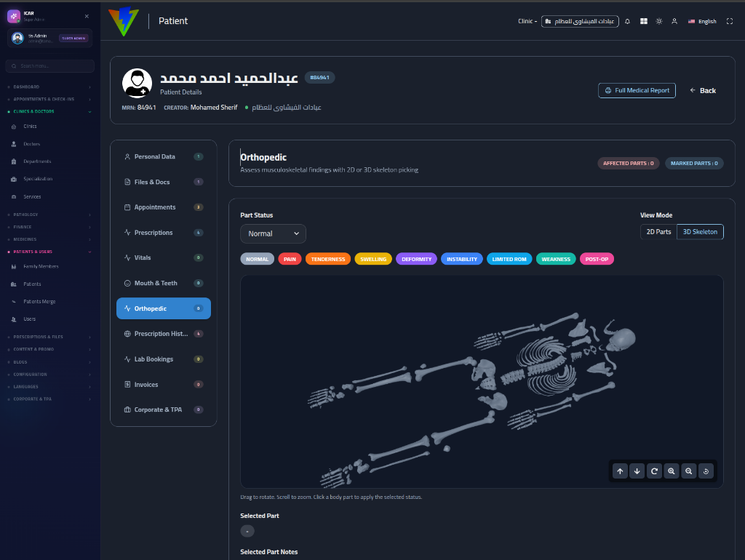
Task: Toggle the light theme sun icon
Action: tap(659, 21)
